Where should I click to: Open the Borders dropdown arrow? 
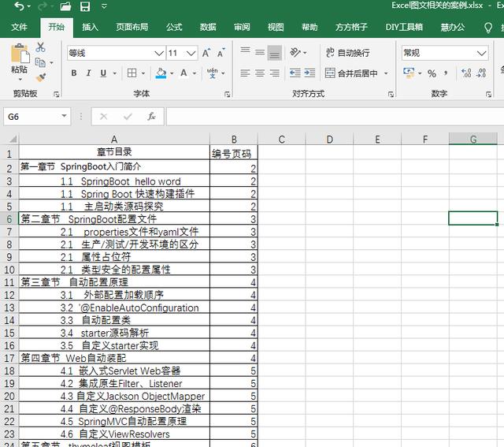[143, 73]
